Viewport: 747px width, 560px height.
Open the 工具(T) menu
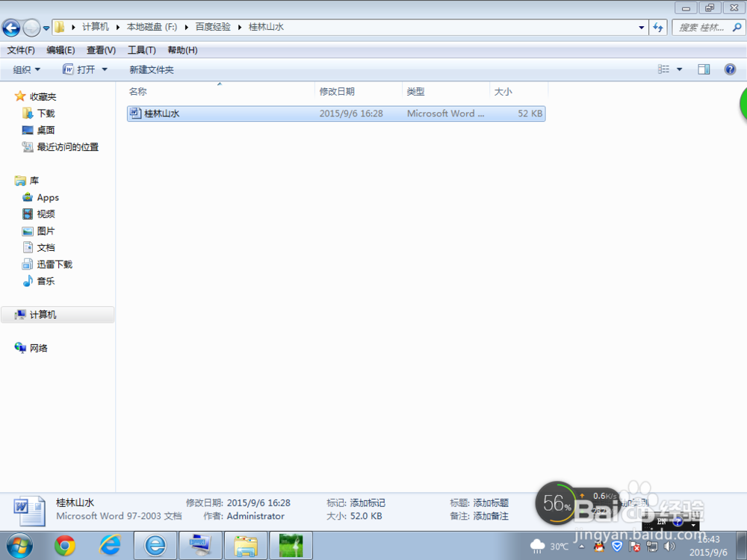[x=141, y=50]
